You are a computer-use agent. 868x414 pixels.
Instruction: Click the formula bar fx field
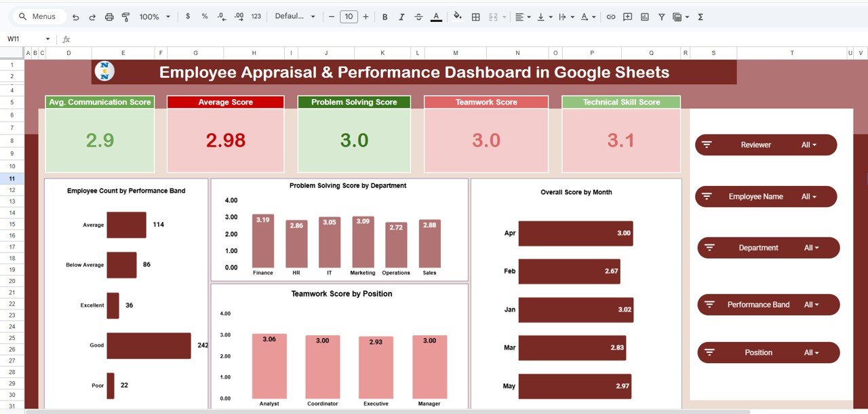66,39
